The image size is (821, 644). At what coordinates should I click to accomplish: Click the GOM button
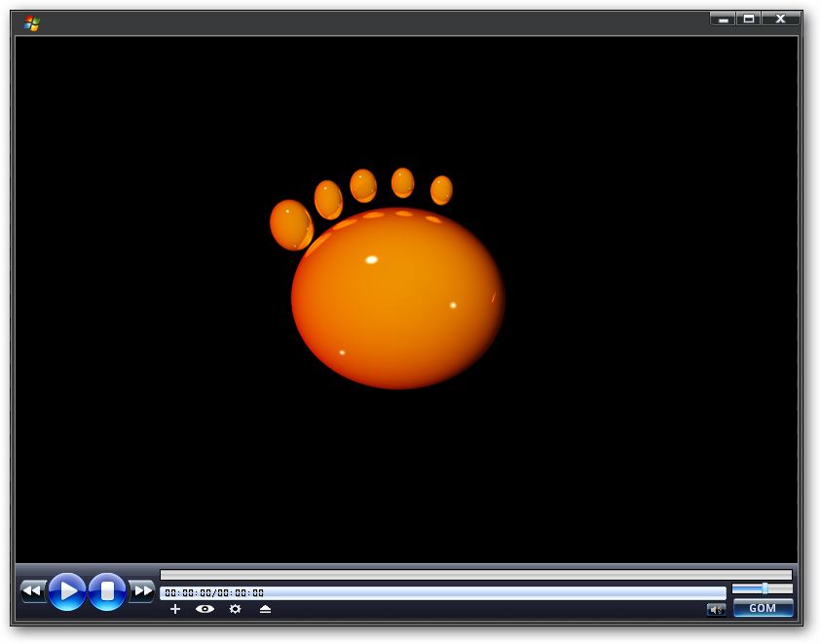(x=763, y=608)
